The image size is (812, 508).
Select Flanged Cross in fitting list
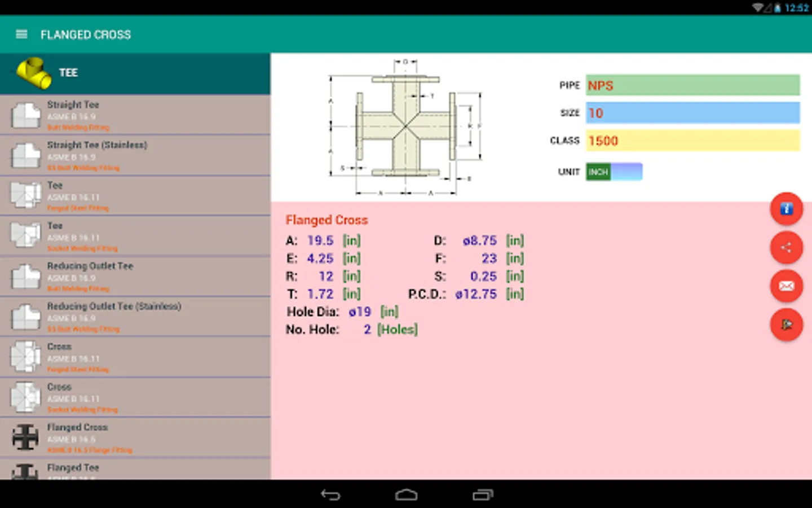[x=135, y=438]
